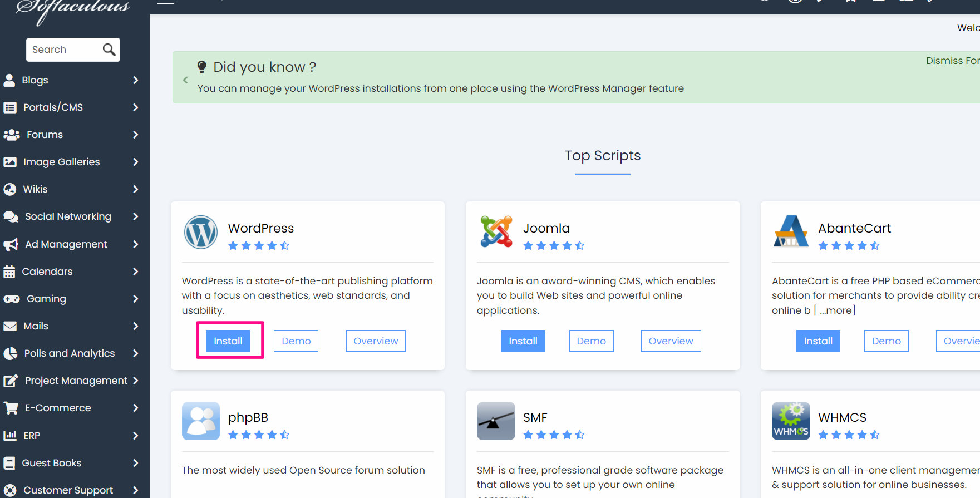Click the Joomla logo
This screenshot has width=980, height=498.
coord(496,231)
